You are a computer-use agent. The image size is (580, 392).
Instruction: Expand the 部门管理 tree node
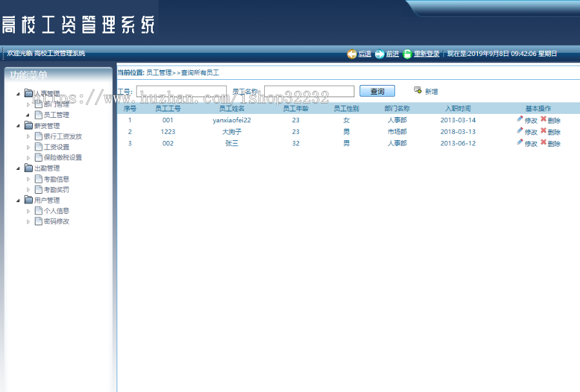[x=28, y=104]
